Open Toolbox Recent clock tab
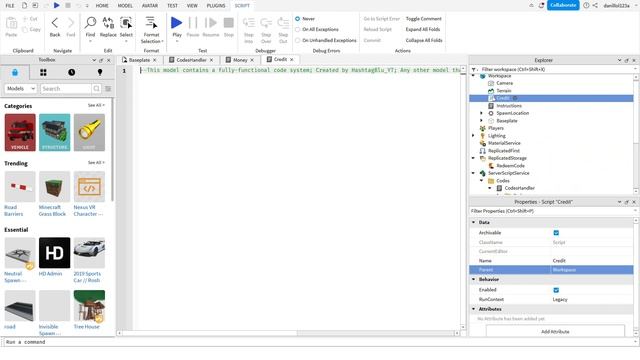The height and width of the screenshot is (360, 640). coord(71,72)
